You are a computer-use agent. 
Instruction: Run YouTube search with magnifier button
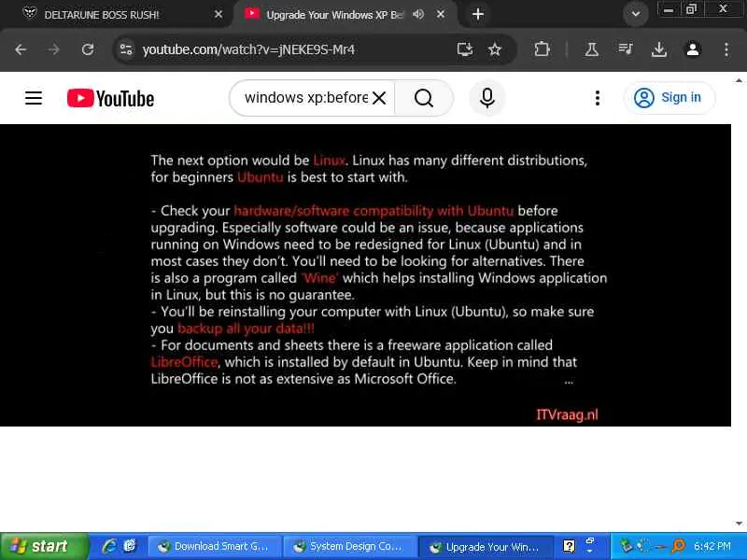pyautogui.click(x=424, y=98)
